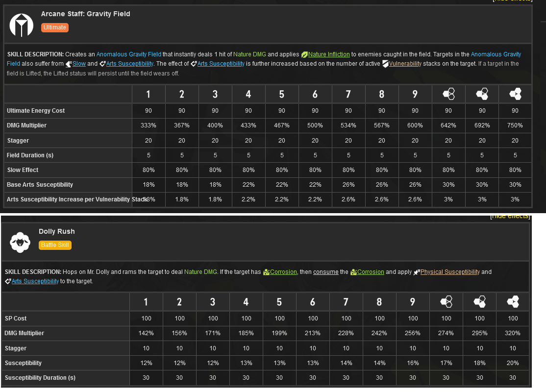Click the icon beside Physical Susceptibility
This screenshot has width=546, height=392.
(417, 272)
